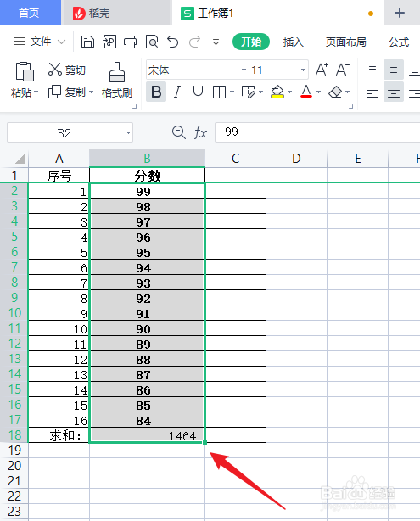The height and width of the screenshot is (521, 420).
Task: Click Cut (剪切) scissors button
Action: tap(67, 70)
